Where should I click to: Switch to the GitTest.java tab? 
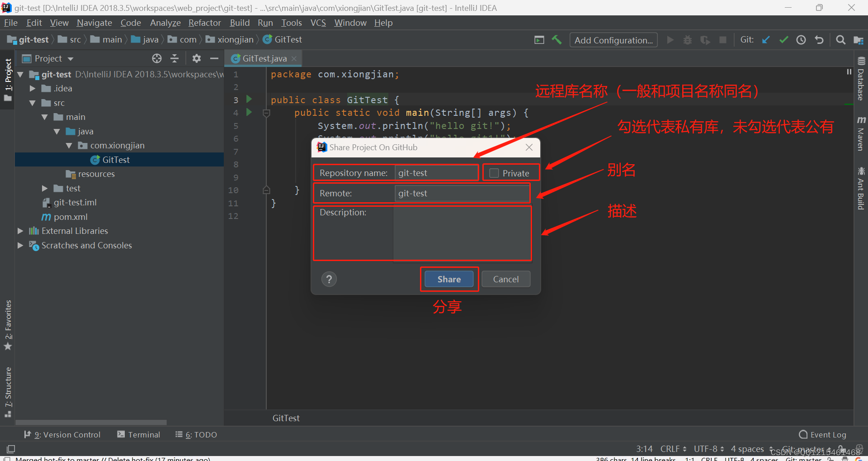coord(264,58)
